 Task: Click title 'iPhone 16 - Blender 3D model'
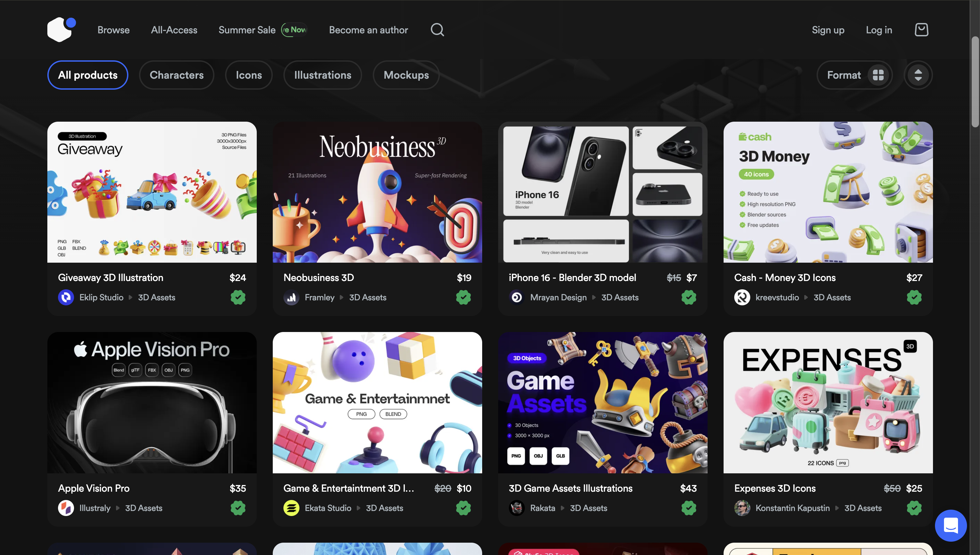coord(573,277)
